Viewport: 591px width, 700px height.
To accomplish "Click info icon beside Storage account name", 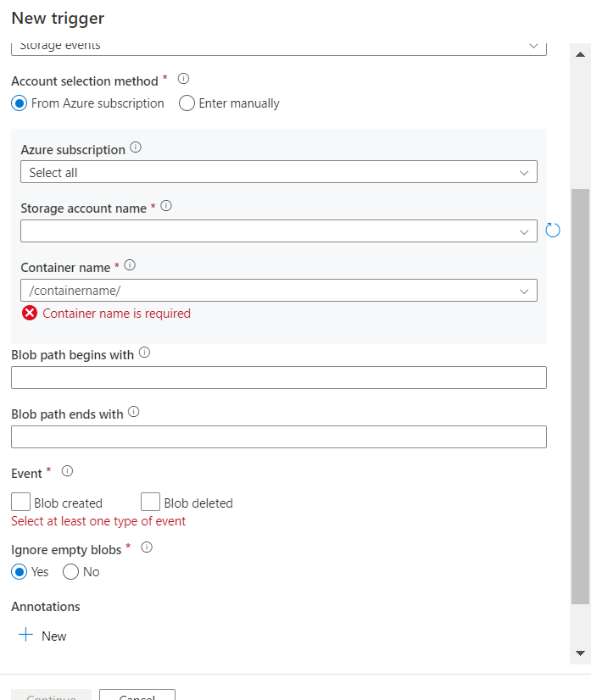I will click(166, 206).
